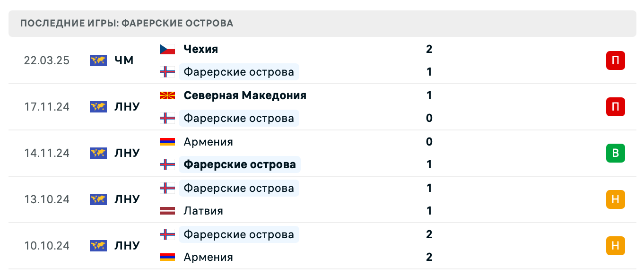Click the Faroe Islands flag next to Латвия match
The width and height of the screenshot is (644, 276).
168,188
